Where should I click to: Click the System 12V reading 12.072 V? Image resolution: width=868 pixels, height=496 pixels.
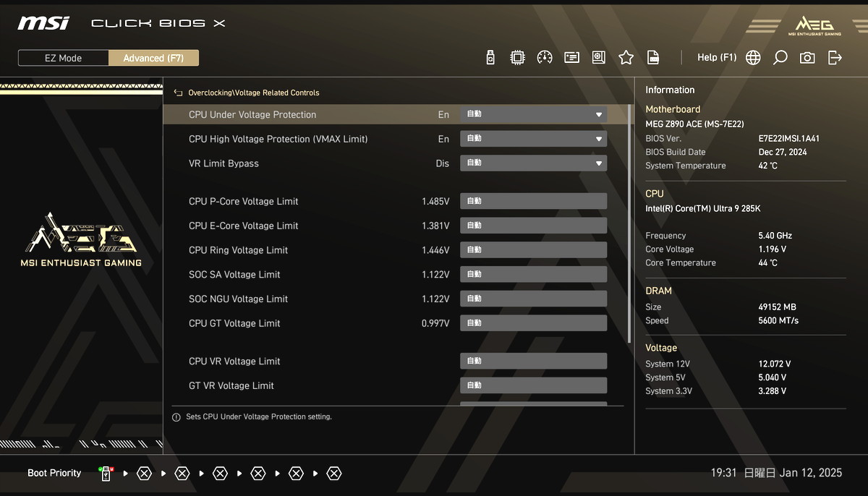point(774,364)
